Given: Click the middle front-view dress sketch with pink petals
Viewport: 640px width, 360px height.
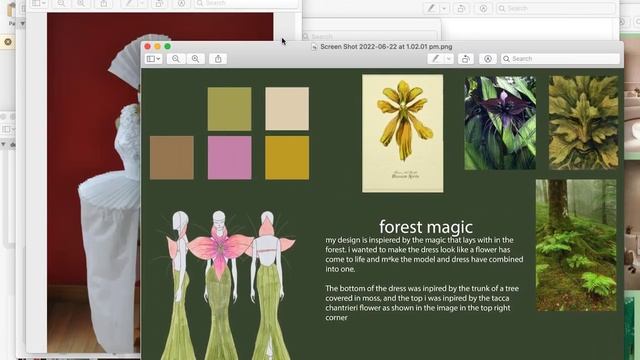Looking at the screenshot, I should pos(220,285).
